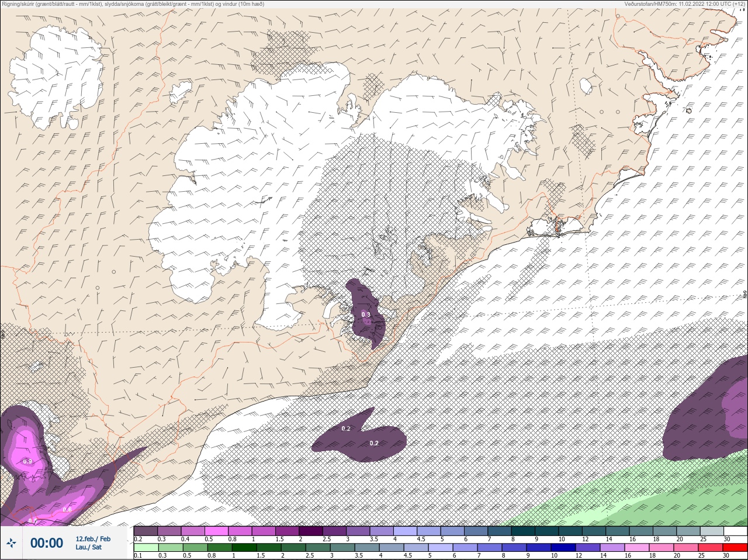
Task: Click the 0.6 value label in the pink area
Action: tap(67, 510)
